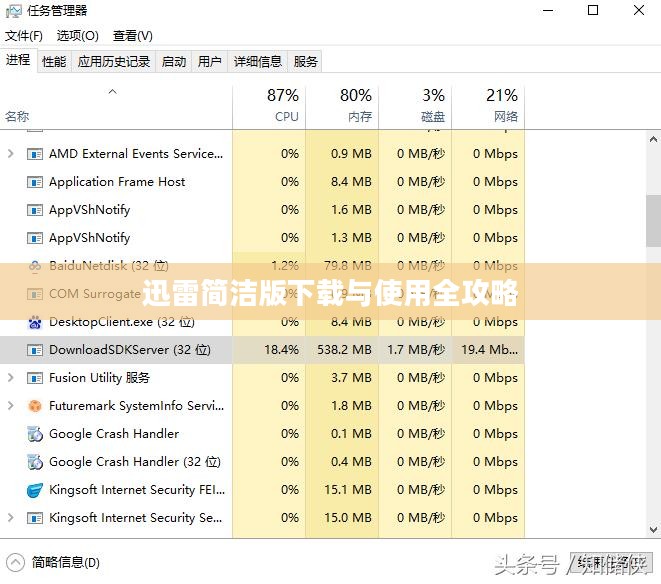Click the Google Crash Handler (32 位) icon
Viewport: 661px width, 584px height.
tap(35, 462)
